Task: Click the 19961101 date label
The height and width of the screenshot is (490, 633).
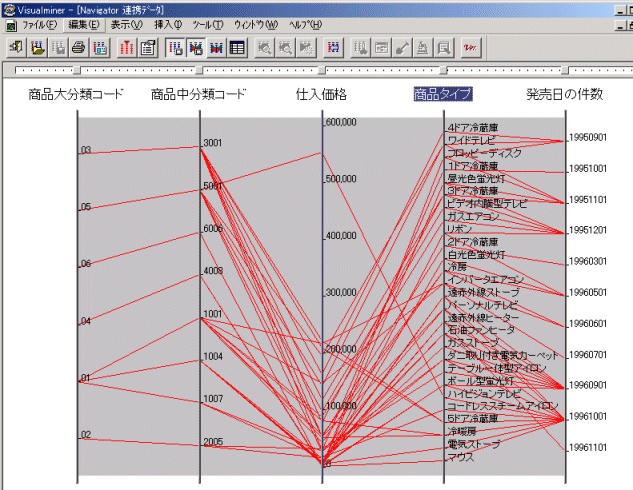Action: (x=588, y=447)
